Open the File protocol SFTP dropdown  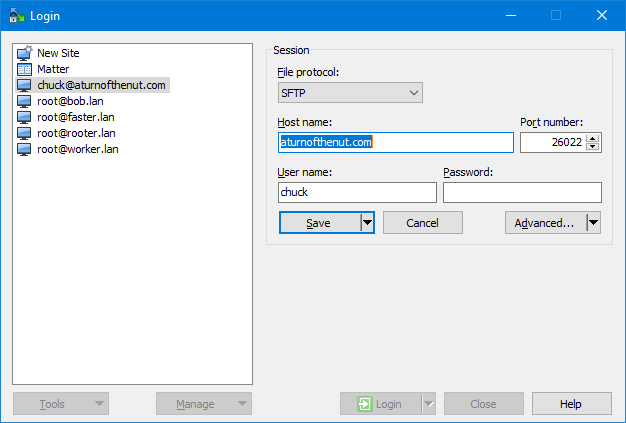pyautogui.click(x=350, y=93)
